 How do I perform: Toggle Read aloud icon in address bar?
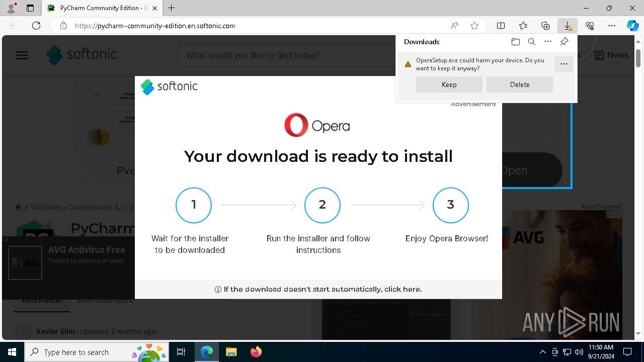pyautogui.click(x=454, y=26)
